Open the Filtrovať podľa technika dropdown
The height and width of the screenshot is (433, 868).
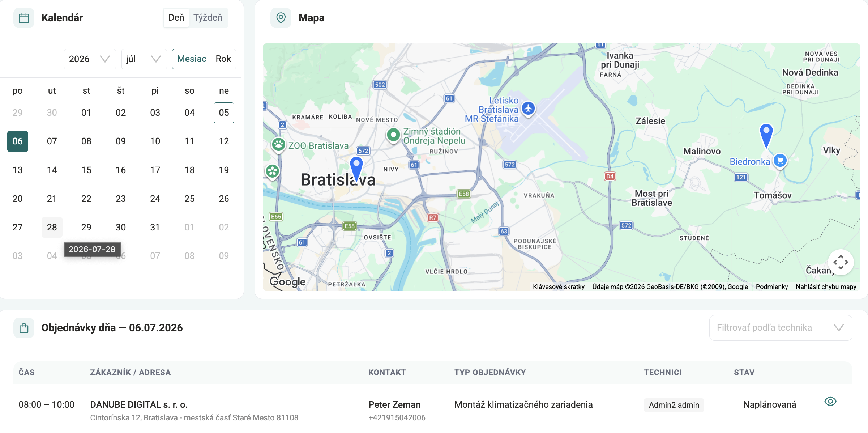point(781,328)
